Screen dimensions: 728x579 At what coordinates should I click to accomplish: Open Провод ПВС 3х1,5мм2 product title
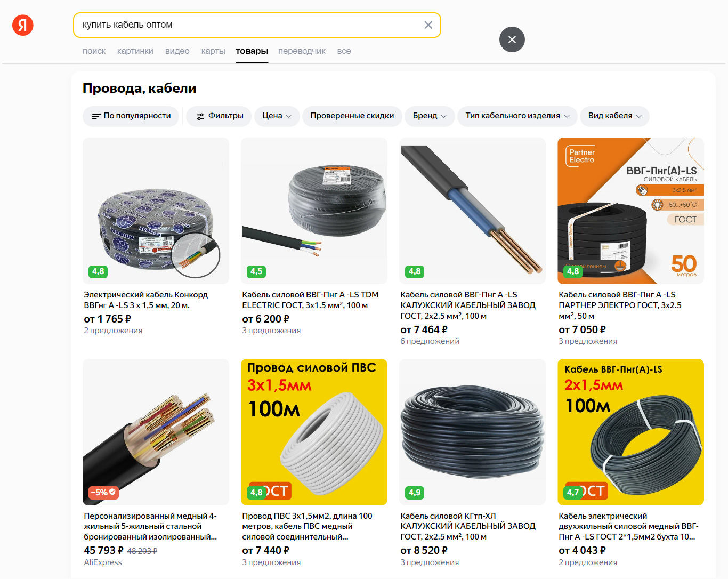coord(308,526)
